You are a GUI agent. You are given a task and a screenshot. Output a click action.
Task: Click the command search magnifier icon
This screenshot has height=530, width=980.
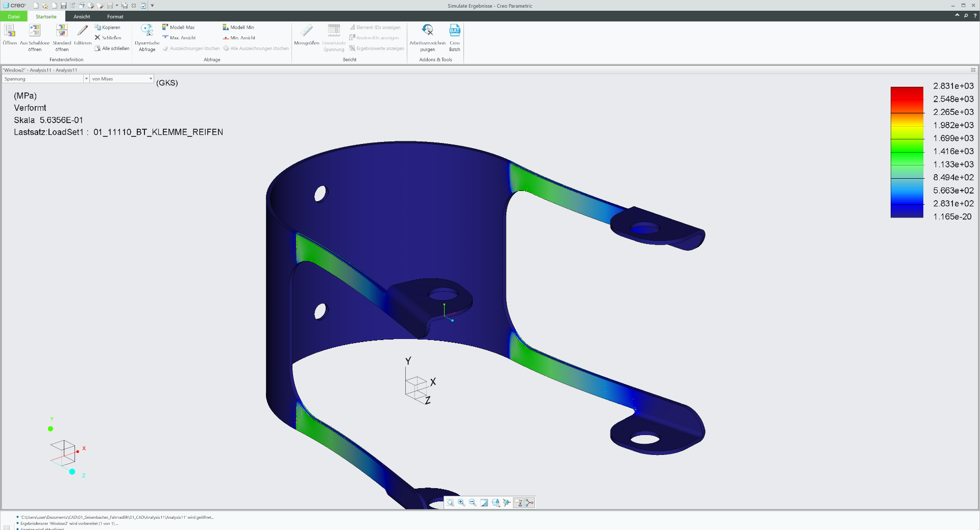(x=966, y=16)
